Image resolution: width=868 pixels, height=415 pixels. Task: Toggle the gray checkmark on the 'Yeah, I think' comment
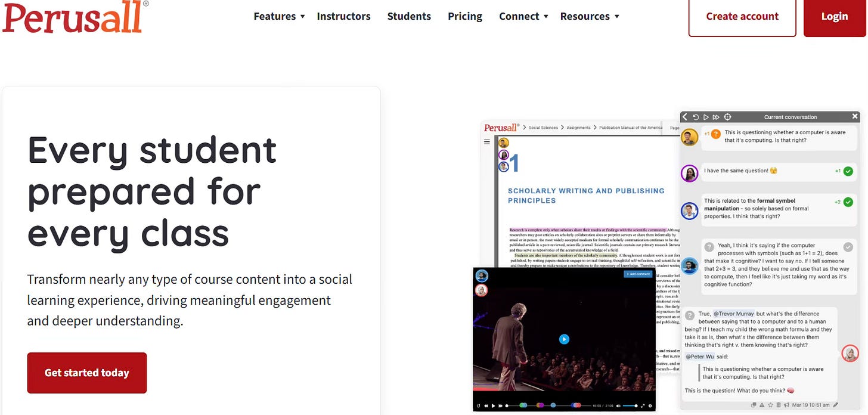coord(848,246)
